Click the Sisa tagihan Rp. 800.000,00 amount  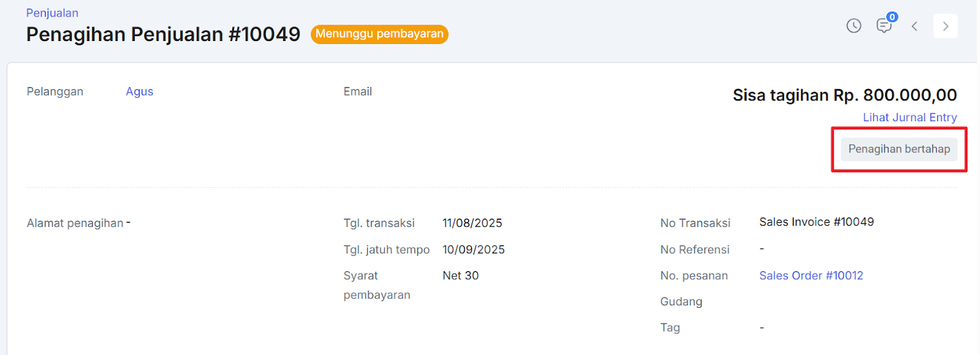pyautogui.click(x=845, y=95)
